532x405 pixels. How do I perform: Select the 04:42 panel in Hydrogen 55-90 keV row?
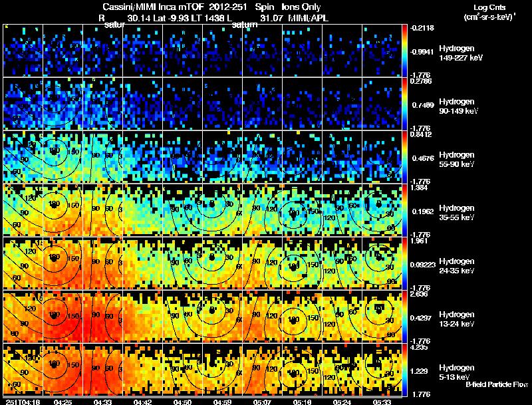tap(142, 157)
